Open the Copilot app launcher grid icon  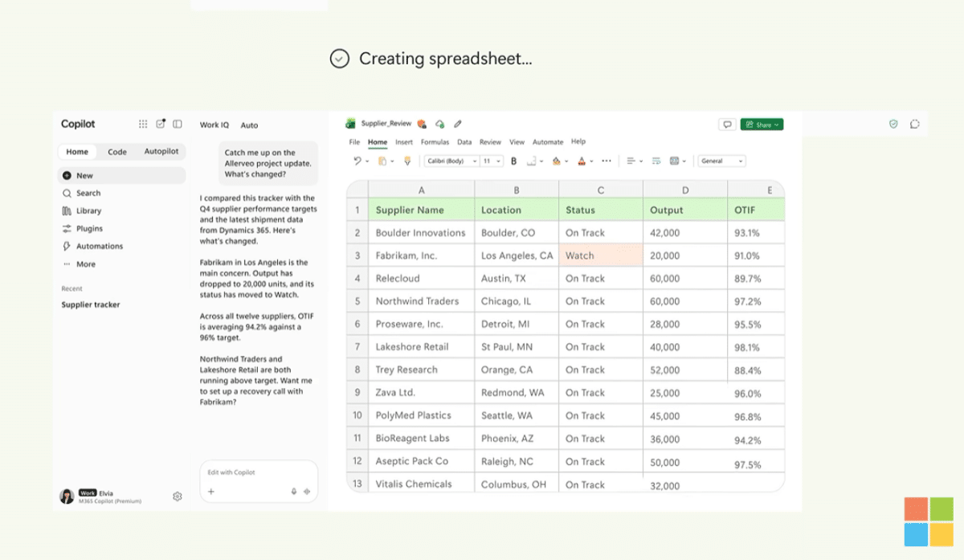tap(143, 124)
